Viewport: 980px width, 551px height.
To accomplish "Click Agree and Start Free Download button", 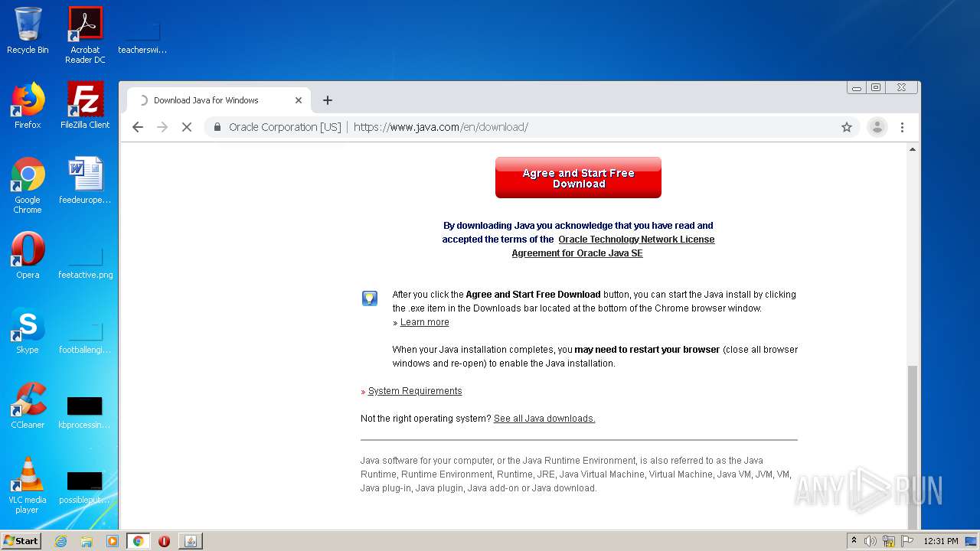I will pyautogui.click(x=578, y=178).
